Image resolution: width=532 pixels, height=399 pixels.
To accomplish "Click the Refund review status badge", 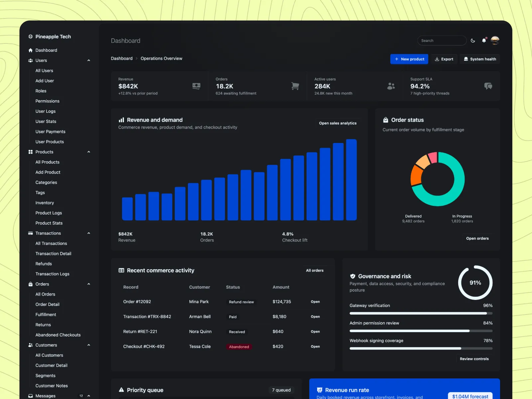I will click(241, 302).
